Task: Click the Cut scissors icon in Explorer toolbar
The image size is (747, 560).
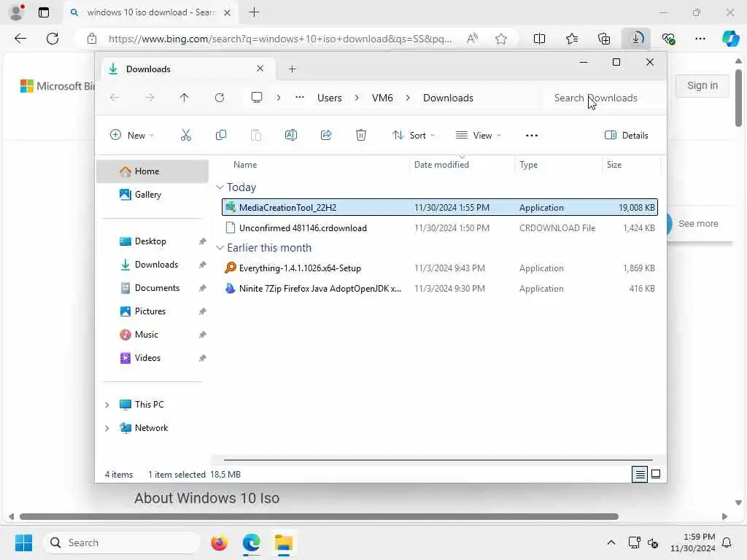Action: (x=186, y=135)
